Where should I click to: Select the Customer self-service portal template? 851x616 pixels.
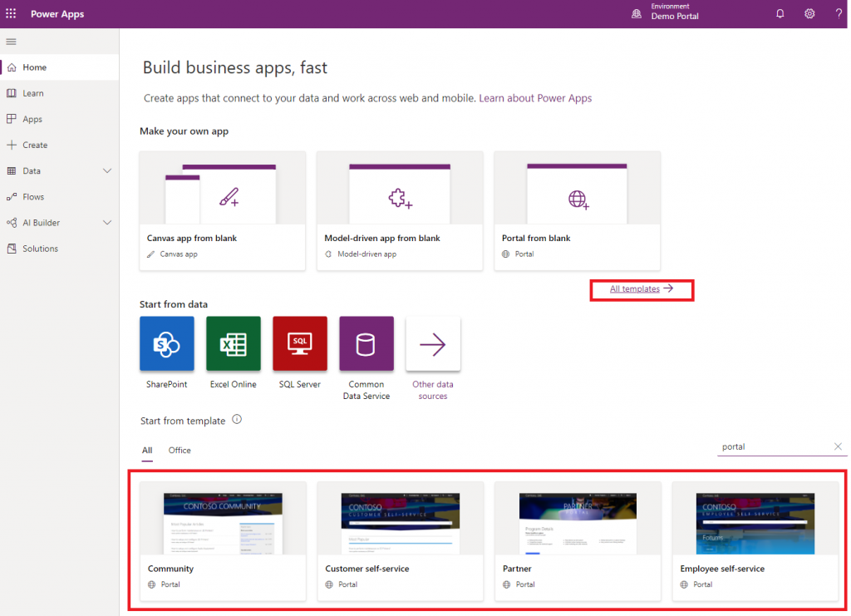400,540
